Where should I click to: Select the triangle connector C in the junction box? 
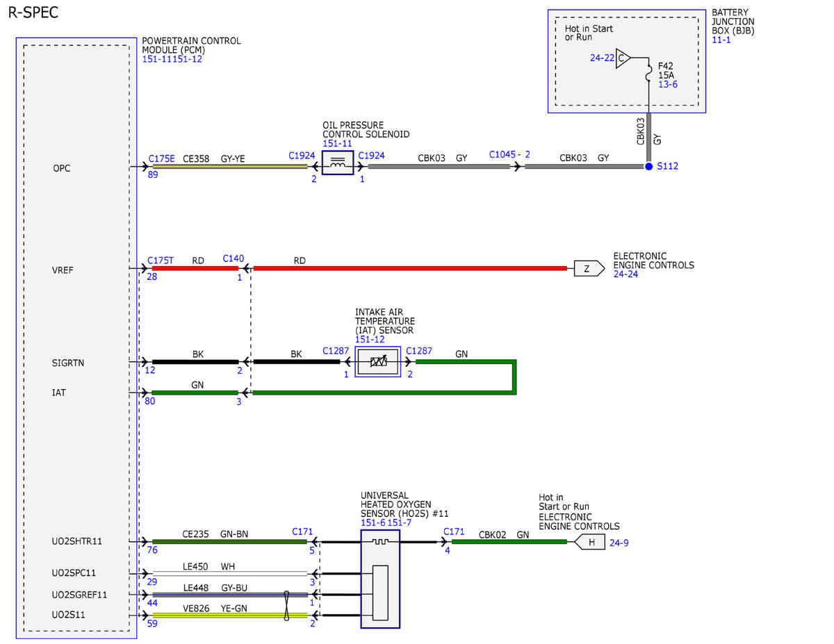pos(623,58)
